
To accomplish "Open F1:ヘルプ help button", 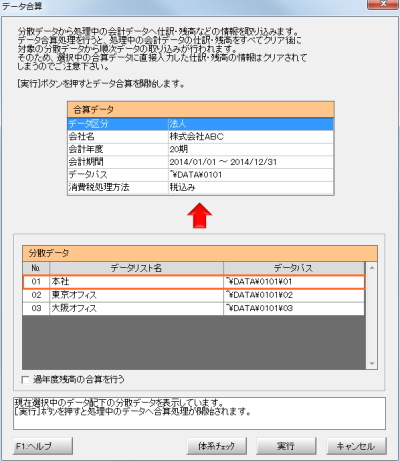I will (x=43, y=446).
